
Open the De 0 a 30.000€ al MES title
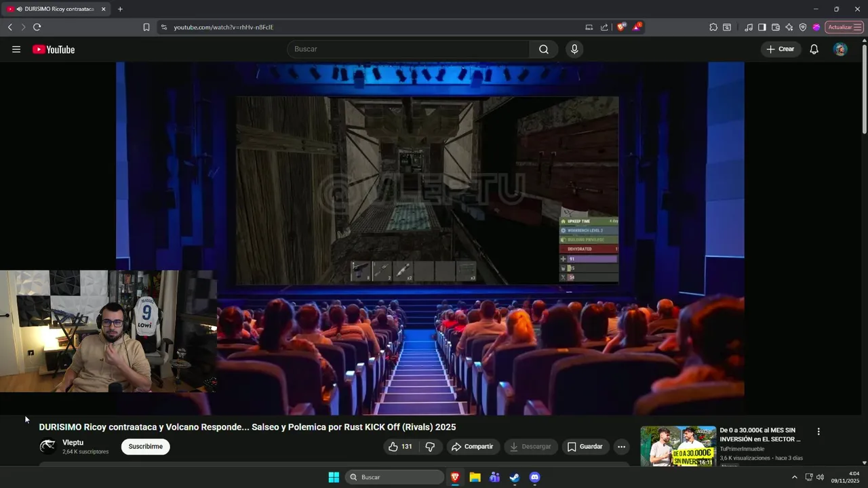point(760,434)
